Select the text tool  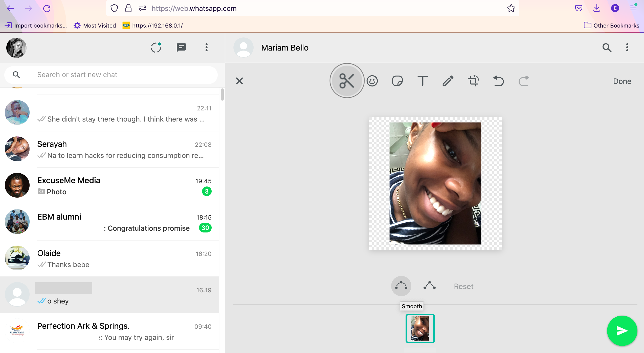pos(423,81)
